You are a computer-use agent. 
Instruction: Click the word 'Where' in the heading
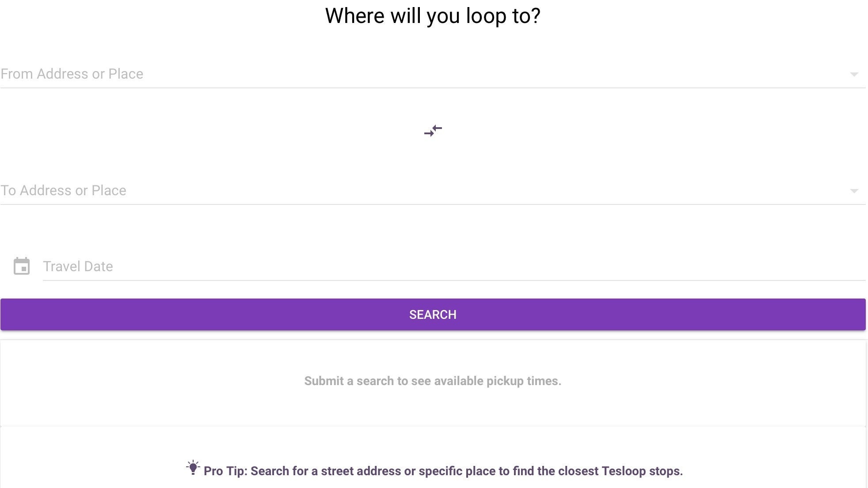pos(355,16)
